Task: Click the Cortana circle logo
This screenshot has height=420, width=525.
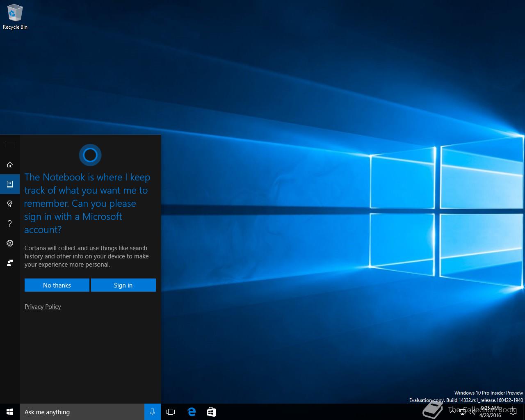Action: pyautogui.click(x=90, y=155)
